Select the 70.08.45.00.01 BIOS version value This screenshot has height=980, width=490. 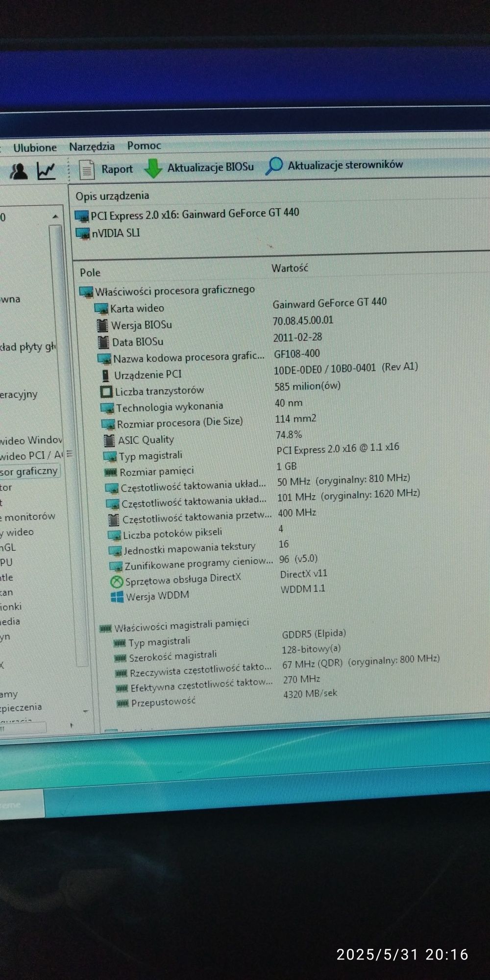pos(303,320)
